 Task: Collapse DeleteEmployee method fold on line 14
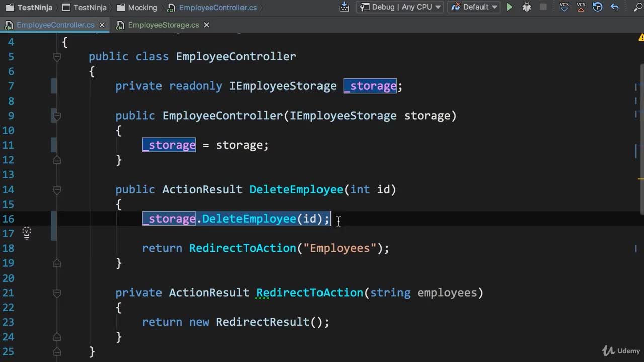pyautogui.click(x=57, y=190)
